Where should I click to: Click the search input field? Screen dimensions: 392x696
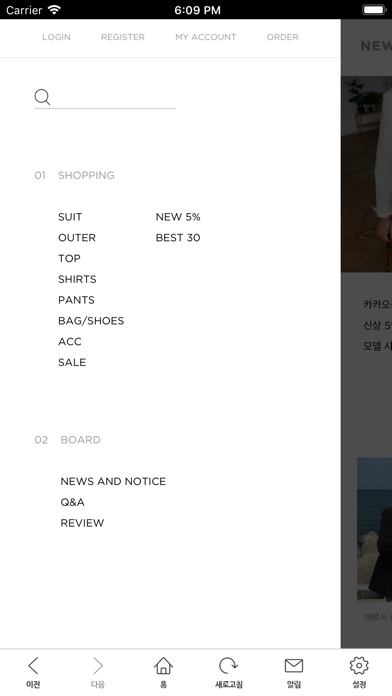pos(114,97)
